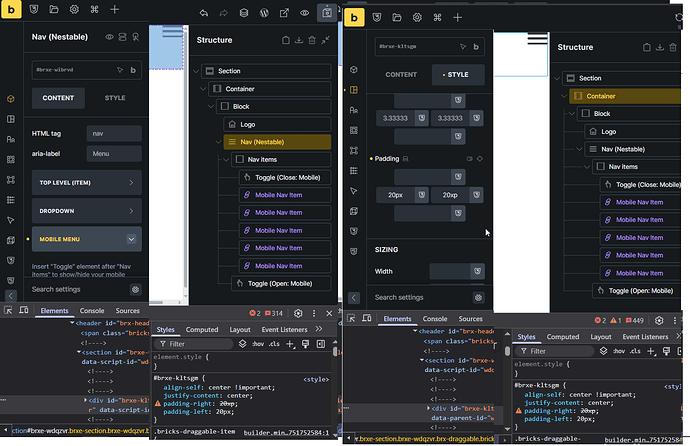Click Width input under SIZING in right window
Screen dimensions: 690x446
[x=450, y=271]
